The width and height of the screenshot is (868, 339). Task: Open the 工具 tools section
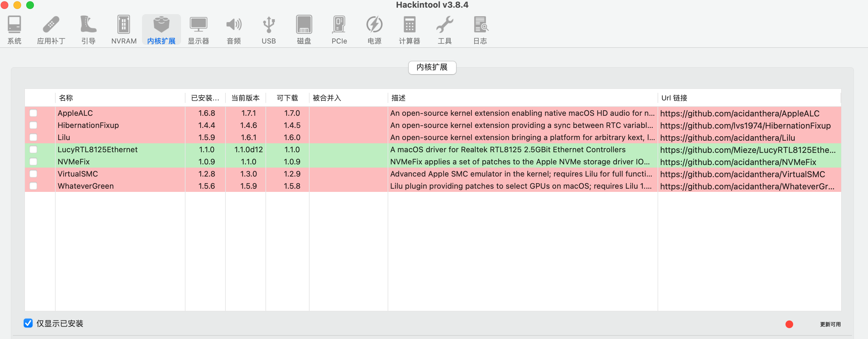point(445,30)
